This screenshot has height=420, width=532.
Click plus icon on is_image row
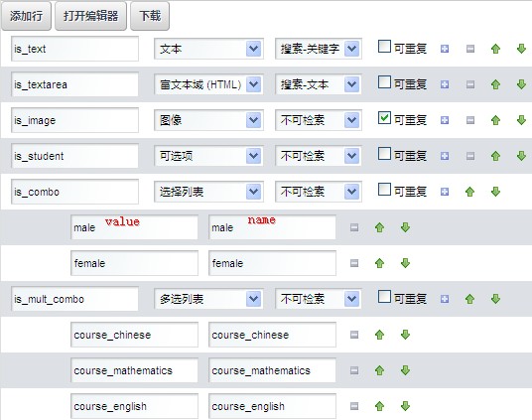(445, 120)
